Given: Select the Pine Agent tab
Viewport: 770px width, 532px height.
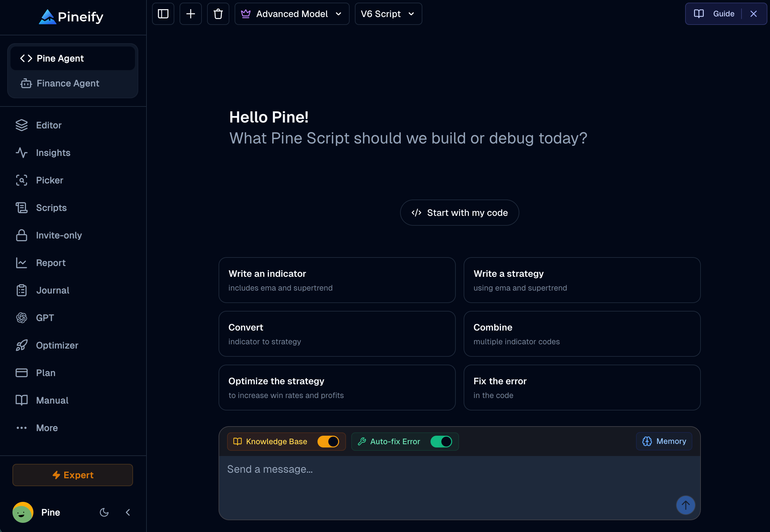Looking at the screenshot, I should [x=60, y=58].
